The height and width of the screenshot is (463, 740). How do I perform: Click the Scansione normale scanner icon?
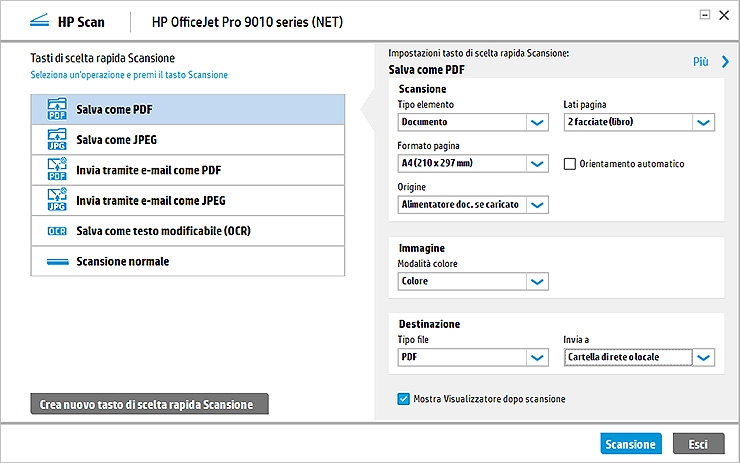point(56,262)
